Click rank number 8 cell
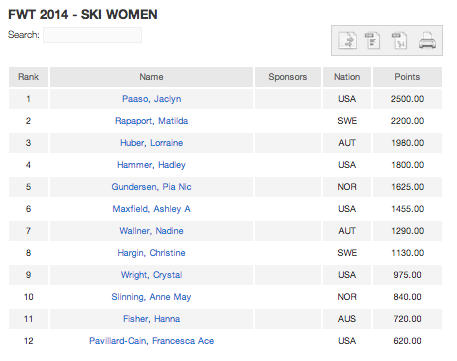This screenshot has width=457, height=361. coord(28,253)
